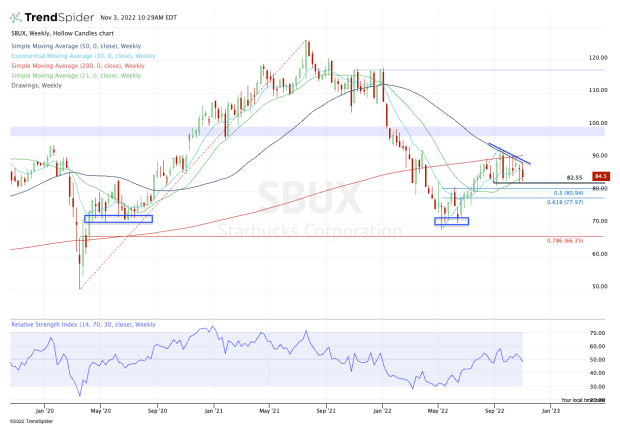This screenshot has height=426, width=620.
Task: Select the 82.55 horizontal support line label
Action: tap(574, 178)
